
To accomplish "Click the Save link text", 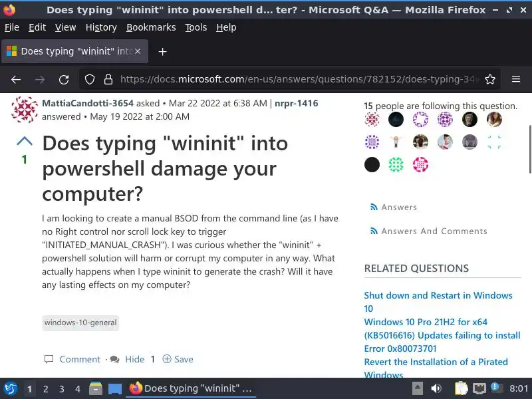I will (184, 359).
